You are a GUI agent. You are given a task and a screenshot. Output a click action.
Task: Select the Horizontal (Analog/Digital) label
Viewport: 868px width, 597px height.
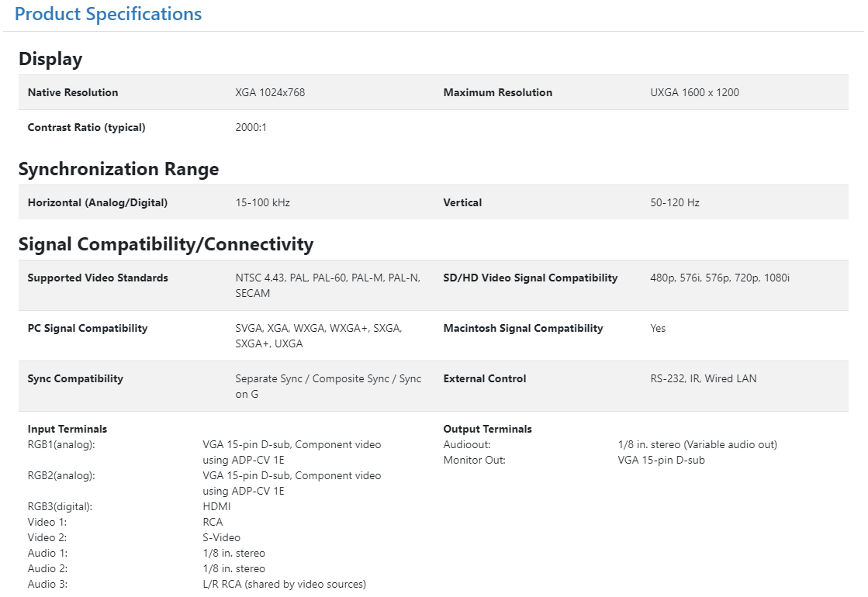(97, 202)
